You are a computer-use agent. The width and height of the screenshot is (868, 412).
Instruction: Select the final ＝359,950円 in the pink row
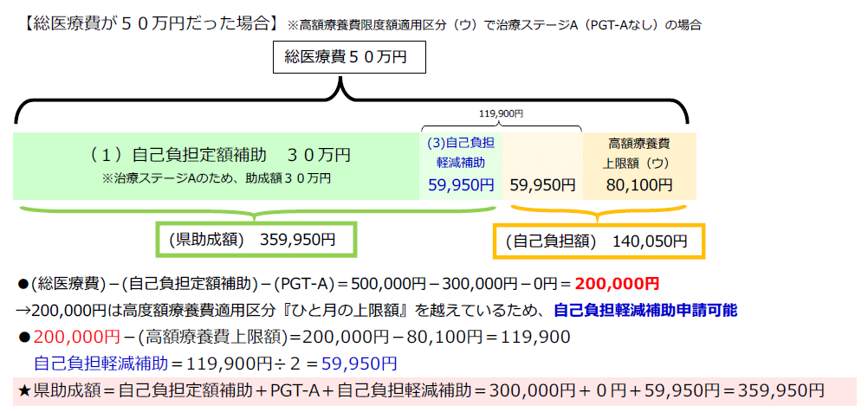[x=774, y=390]
